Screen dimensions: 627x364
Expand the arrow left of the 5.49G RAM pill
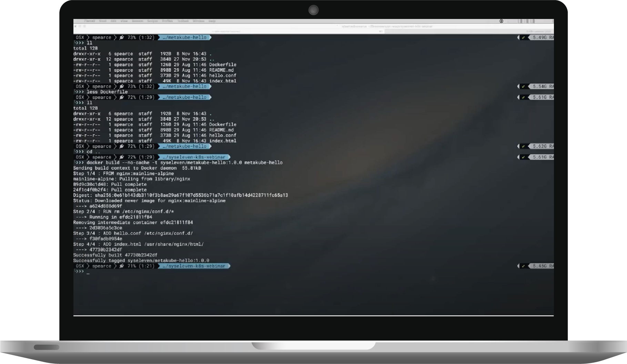coord(518,37)
